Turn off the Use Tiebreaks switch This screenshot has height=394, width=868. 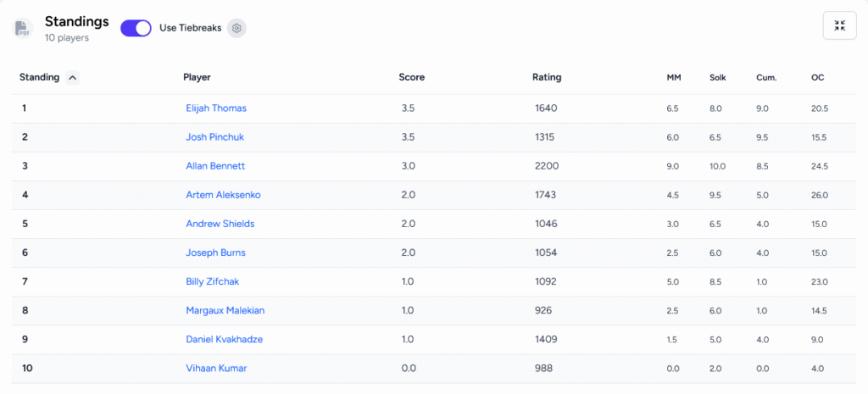[x=136, y=28]
